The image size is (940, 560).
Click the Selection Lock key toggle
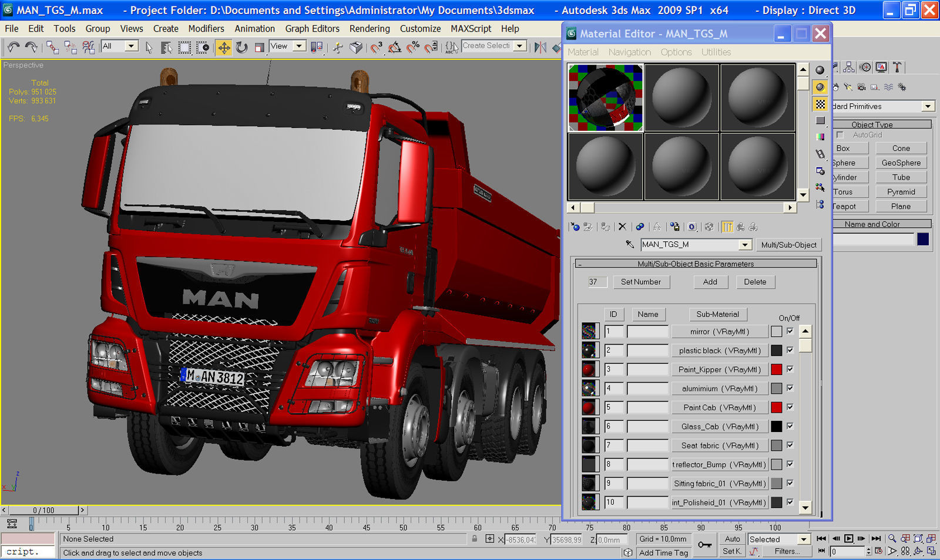[475, 538]
